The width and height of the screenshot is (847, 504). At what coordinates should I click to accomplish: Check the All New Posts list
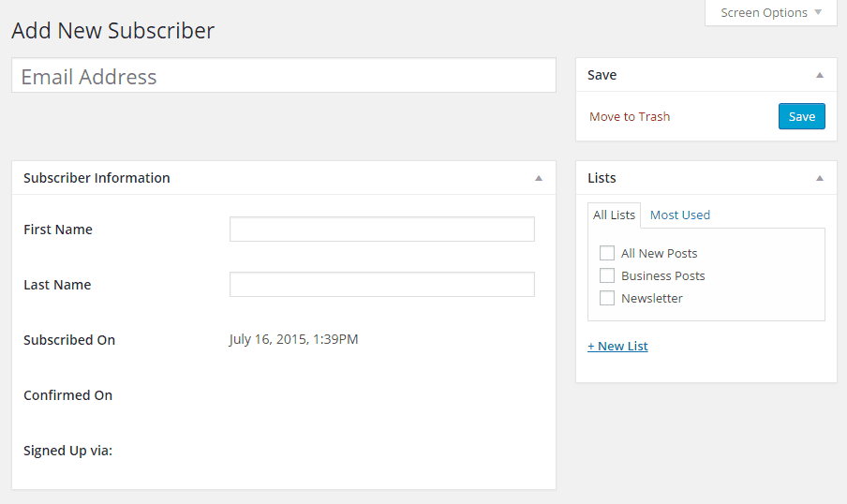(x=607, y=253)
